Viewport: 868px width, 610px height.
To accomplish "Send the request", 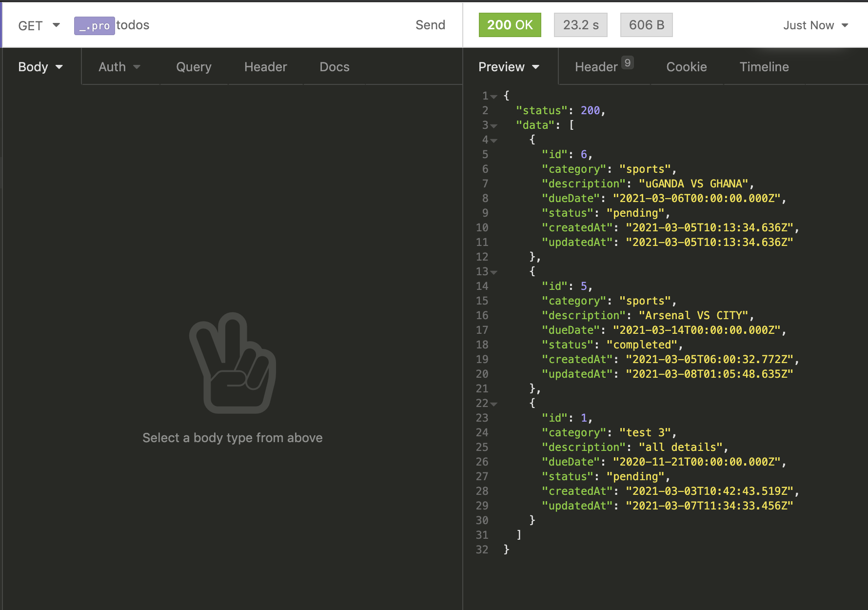I will [x=430, y=25].
